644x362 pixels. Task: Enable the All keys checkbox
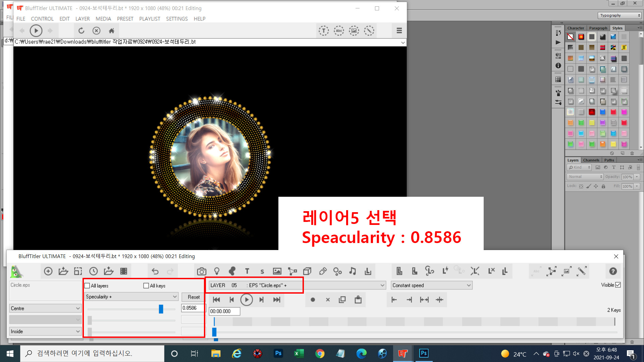(146, 286)
